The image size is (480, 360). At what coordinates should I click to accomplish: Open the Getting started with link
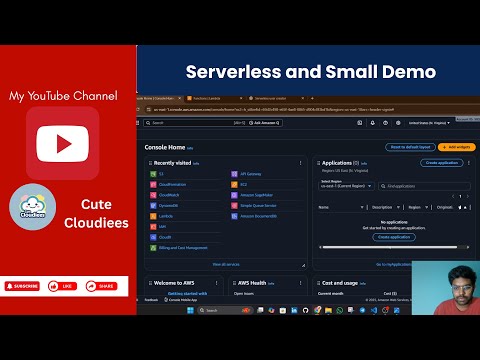pos(187,293)
